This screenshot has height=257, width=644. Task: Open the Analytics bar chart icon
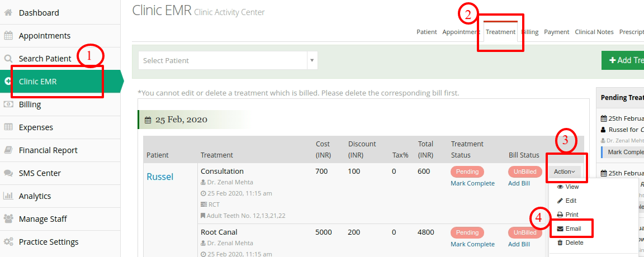coord(8,196)
